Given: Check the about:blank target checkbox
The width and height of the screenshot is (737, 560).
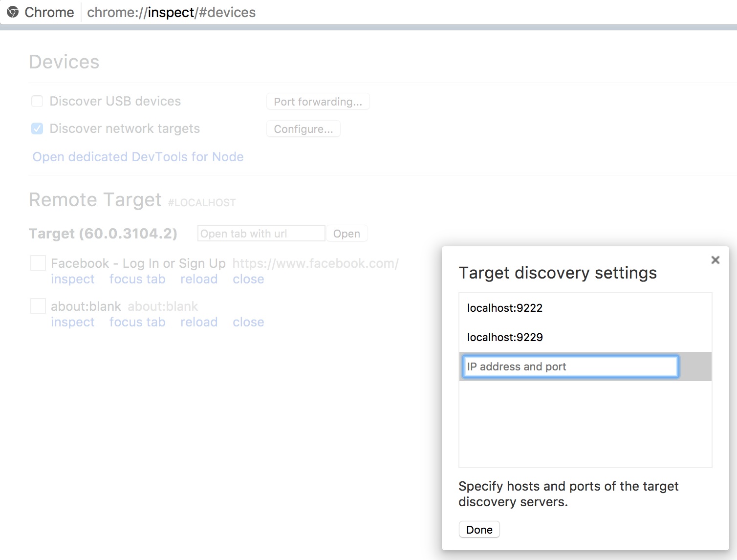Looking at the screenshot, I should (x=38, y=306).
